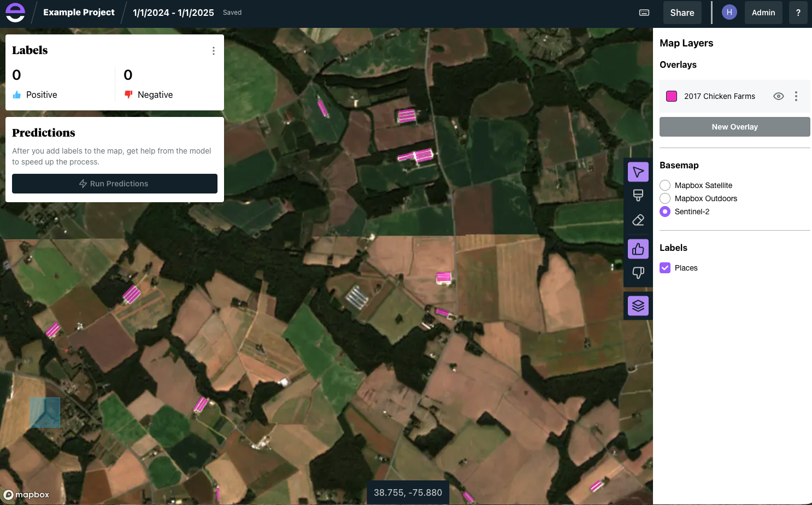The image size is (812, 505).
Task: Click the app logo in top-left corner
Action: point(15,13)
